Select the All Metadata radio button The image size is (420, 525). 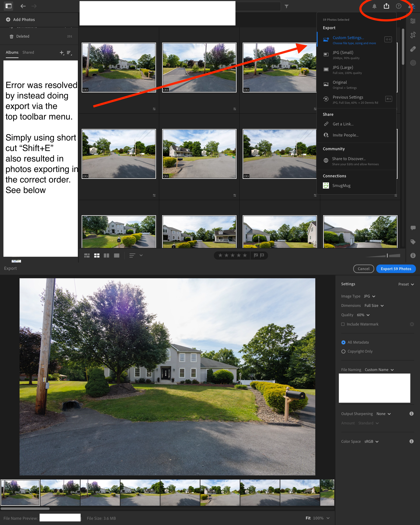pos(343,342)
